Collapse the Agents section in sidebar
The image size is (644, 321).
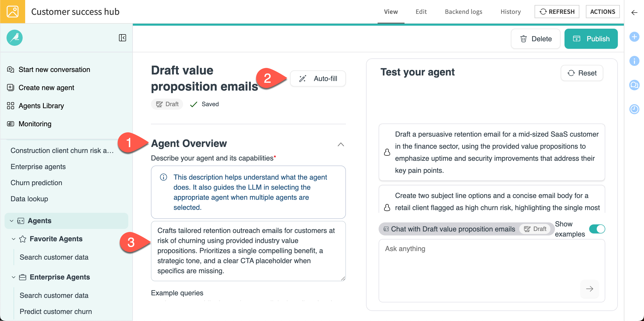point(12,221)
